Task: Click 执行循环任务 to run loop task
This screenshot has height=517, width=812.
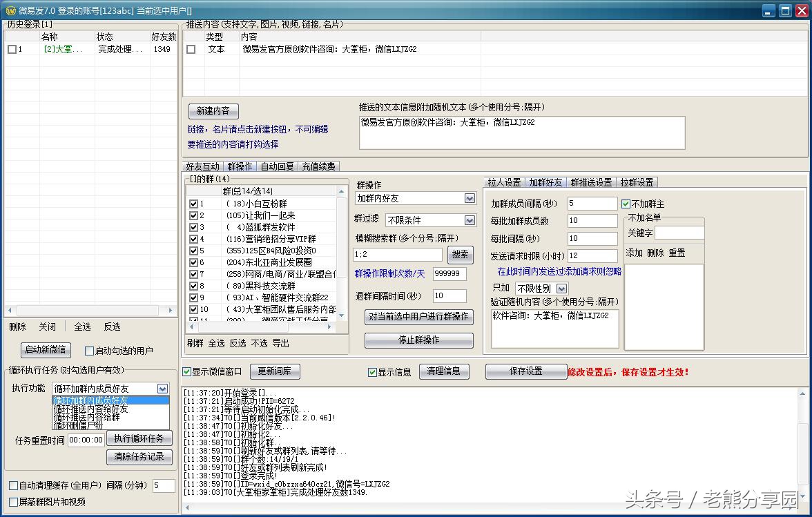Action: (139, 438)
